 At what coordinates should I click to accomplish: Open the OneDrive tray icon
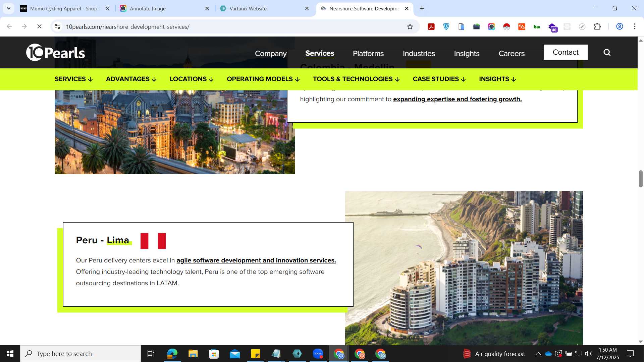548,354
